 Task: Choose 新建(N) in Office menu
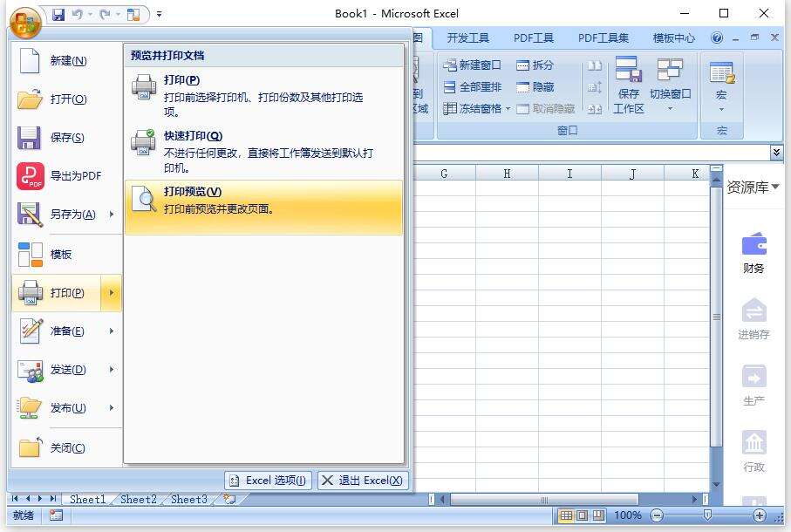(66, 61)
